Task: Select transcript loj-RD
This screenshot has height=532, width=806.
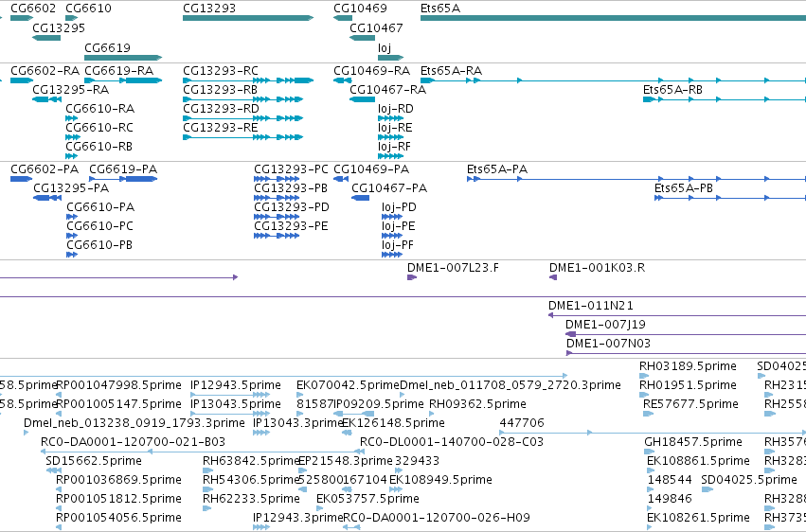Action: [x=390, y=118]
